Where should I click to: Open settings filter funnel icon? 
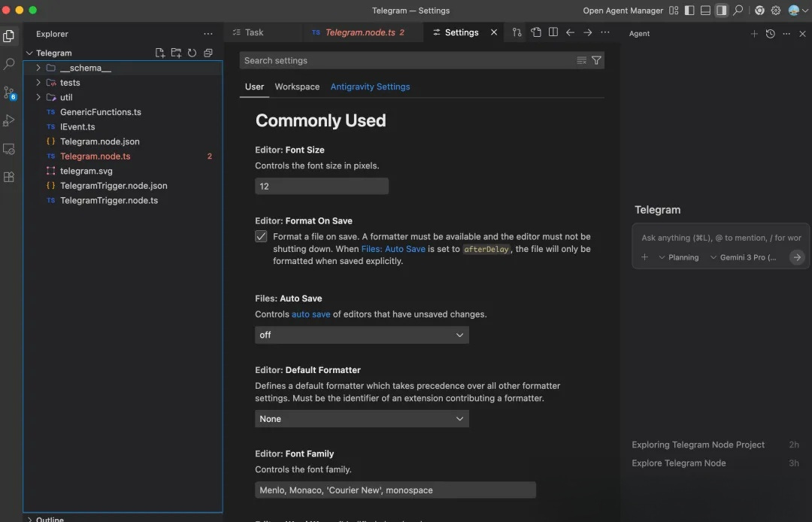[x=596, y=60]
